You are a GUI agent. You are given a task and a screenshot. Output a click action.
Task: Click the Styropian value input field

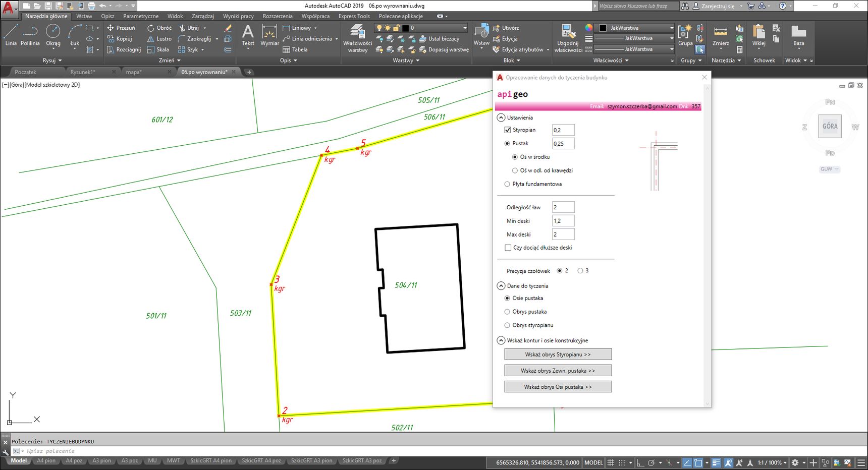(x=563, y=130)
